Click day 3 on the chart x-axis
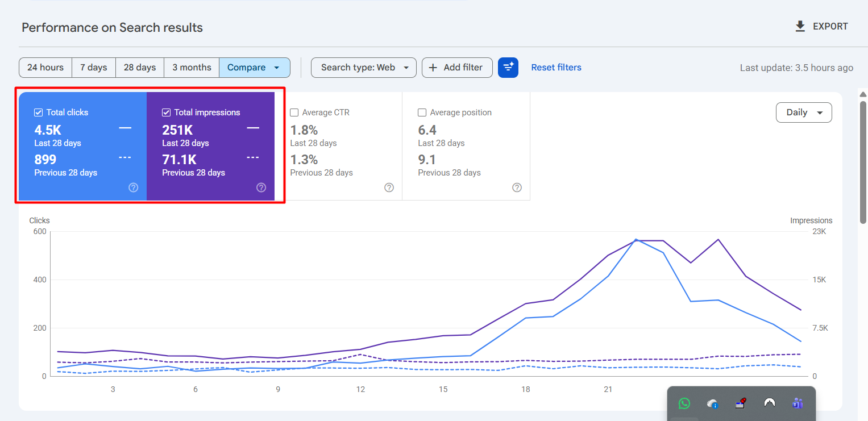Image resolution: width=868 pixels, height=421 pixels. 113,389
